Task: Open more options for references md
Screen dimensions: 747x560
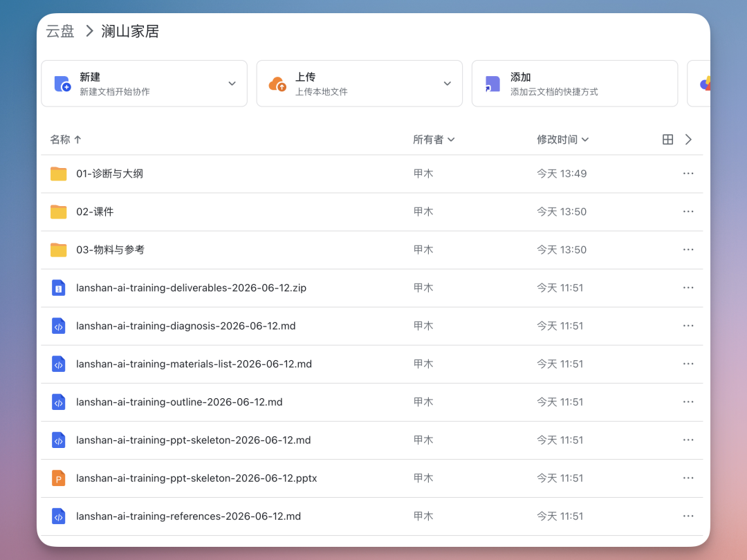Action: 688,516
